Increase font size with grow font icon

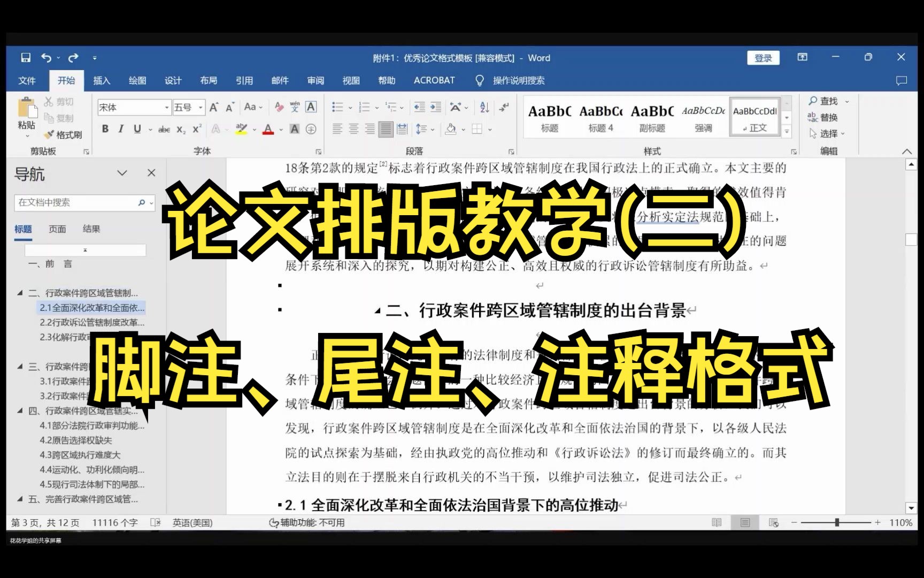pyautogui.click(x=214, y=107)
